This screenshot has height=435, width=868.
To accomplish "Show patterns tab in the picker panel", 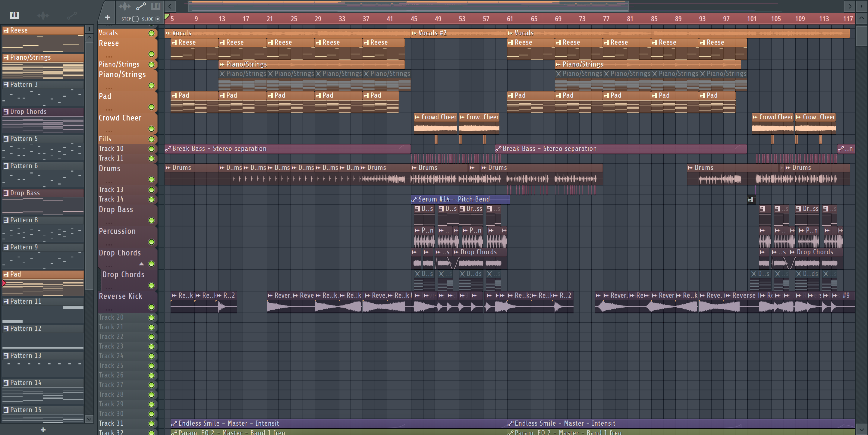I will [x=14, y=15].
